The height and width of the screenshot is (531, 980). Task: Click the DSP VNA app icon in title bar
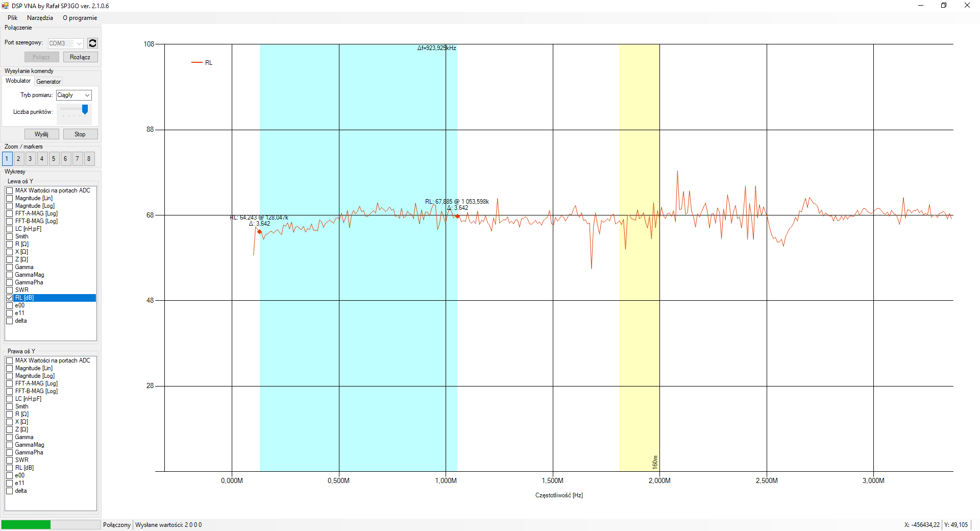pyautogui.click(x=5, y=6)
